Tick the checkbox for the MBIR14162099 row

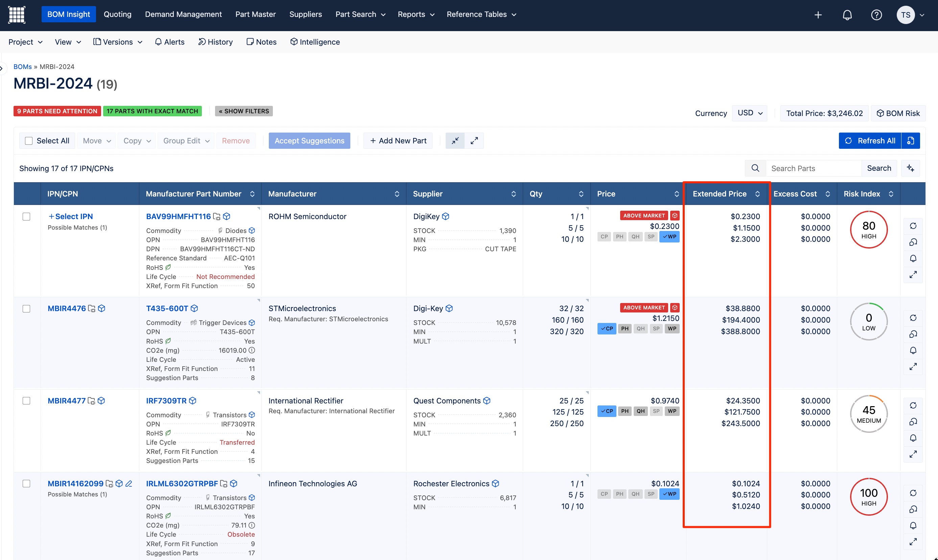point(26,483)
